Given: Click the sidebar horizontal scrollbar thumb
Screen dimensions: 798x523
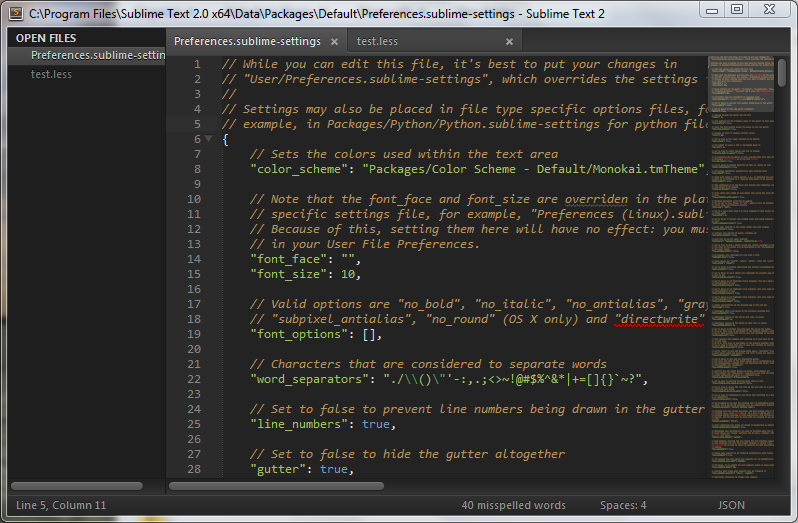Looking at the screenshot, I should tap(77, 486).
